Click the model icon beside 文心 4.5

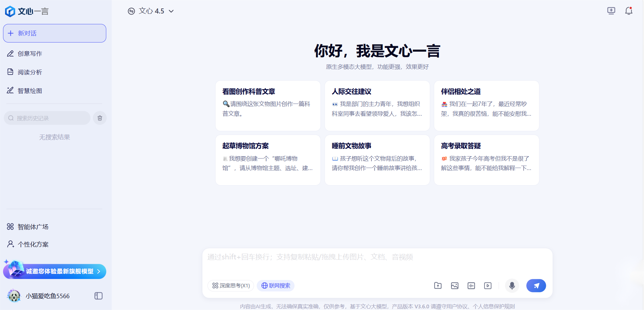pyautogui.click(x=131, y=11)
